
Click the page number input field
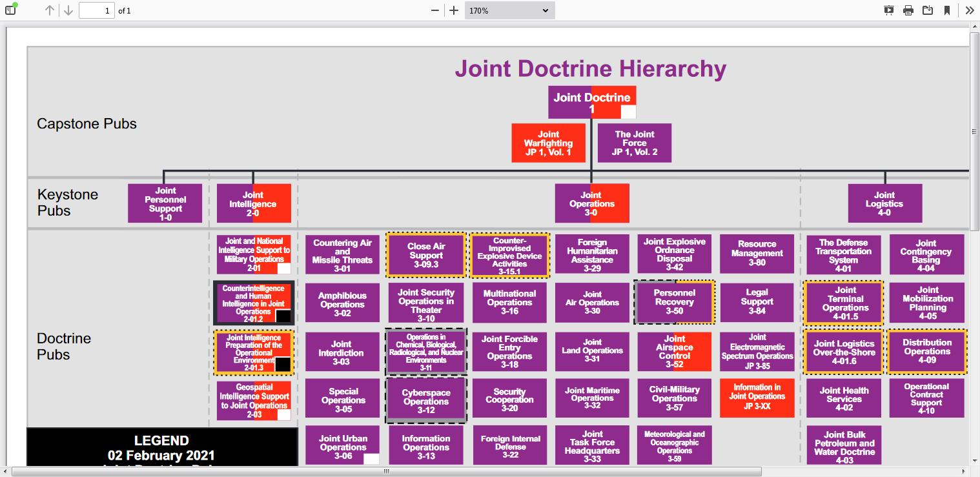[96, 10]
